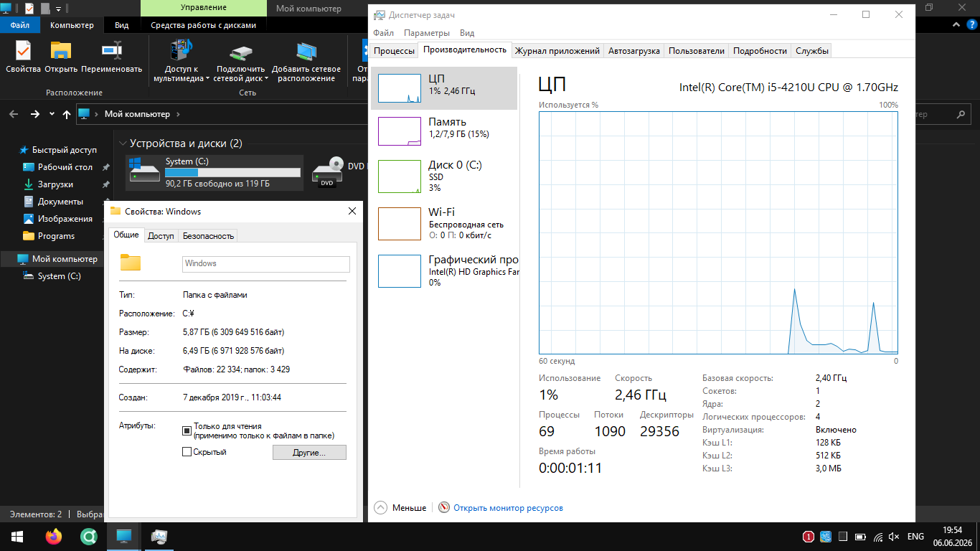Open Средства работы с дисками tab
This screenshot has width=980, height=551.
(x=203, y=25)
